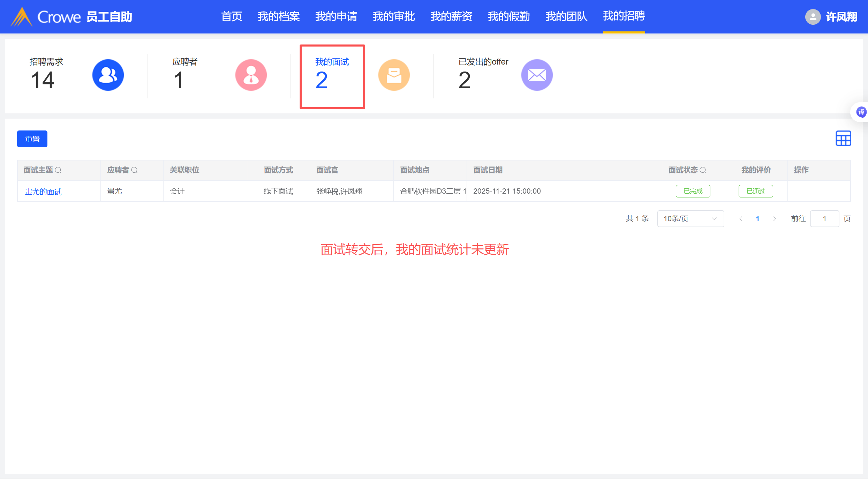The image size is (868, 479).
Task: Switch to 我的团队 menu
Action: click(566, 16)
